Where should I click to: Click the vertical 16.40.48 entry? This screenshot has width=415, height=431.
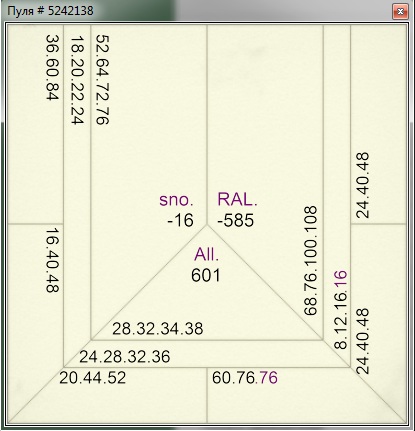pos(52,260)
